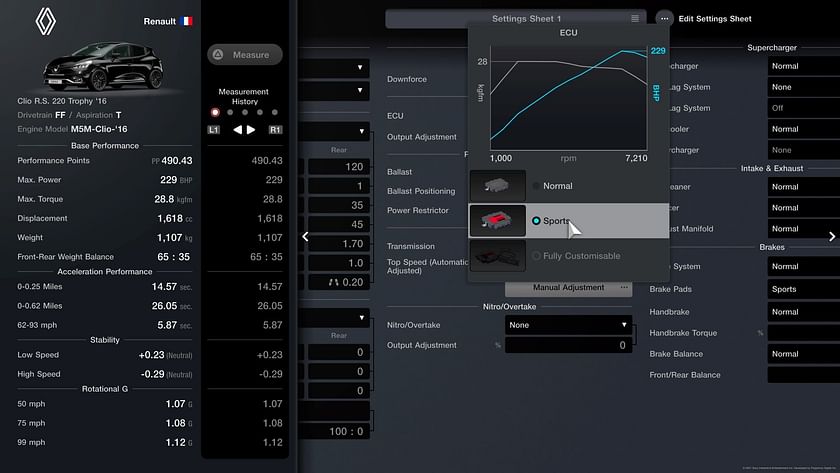Open the Handbrake Normal setting
This screenshot has width=840, height=473.
pos(804,312)
